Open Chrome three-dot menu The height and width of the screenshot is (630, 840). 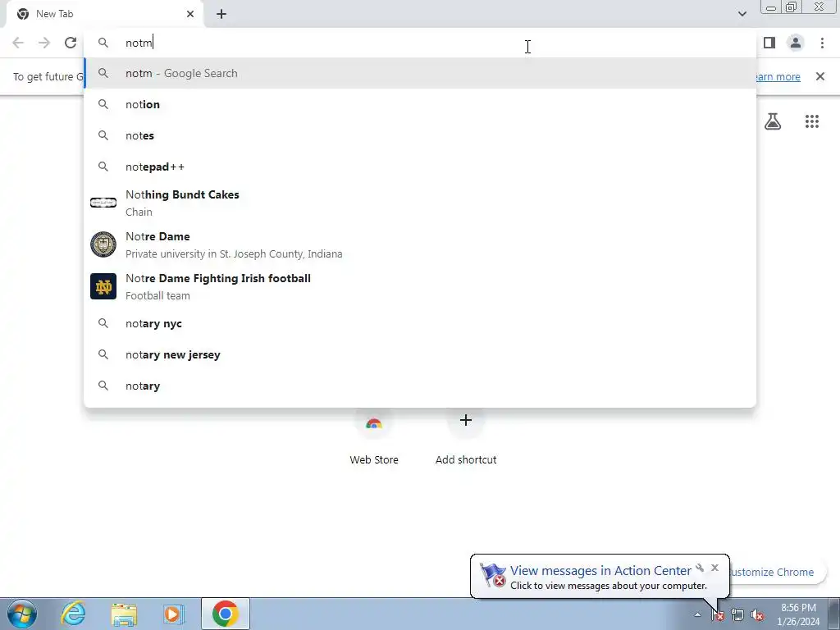click(x=822, y=43)
